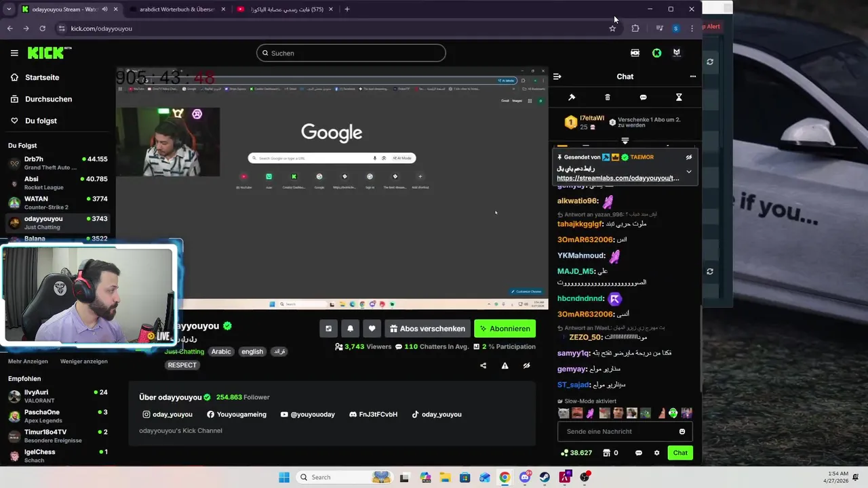Click the english tag
Viewport: 868px width, 488px height.
(252, 352)
